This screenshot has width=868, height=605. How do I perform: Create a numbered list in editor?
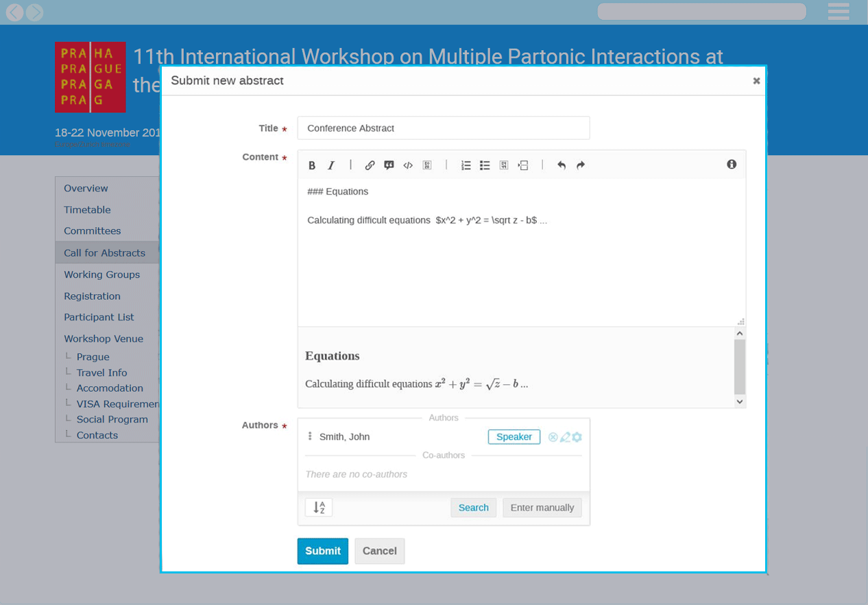tap(466, 165)
